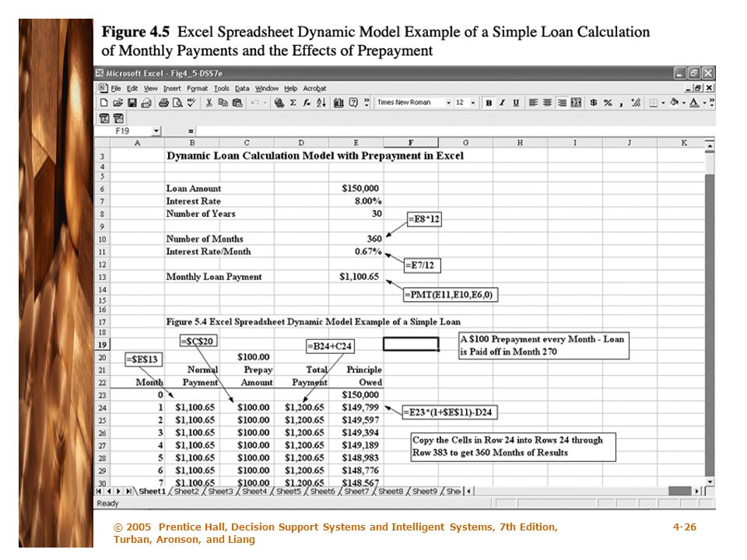
Task: Click the Sort Ascending icon
Action: [321, 103]
